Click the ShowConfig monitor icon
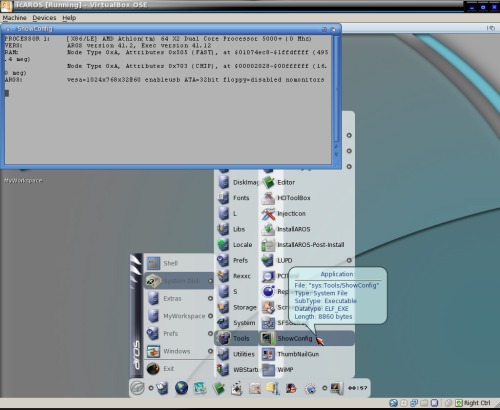This screenshot has height=410, width=500. point(268,338)
